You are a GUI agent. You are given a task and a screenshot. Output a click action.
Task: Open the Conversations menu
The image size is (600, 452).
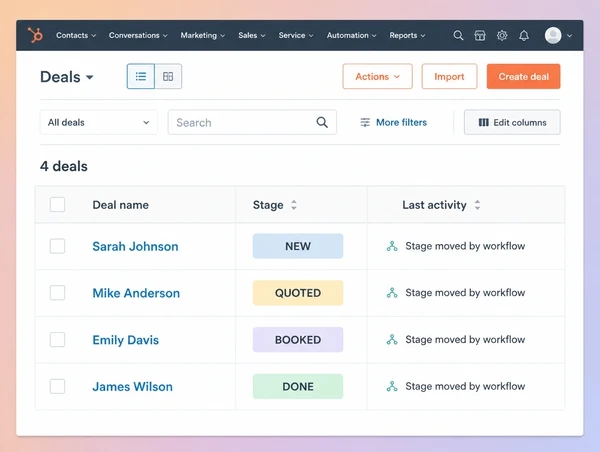click(138, 35)
